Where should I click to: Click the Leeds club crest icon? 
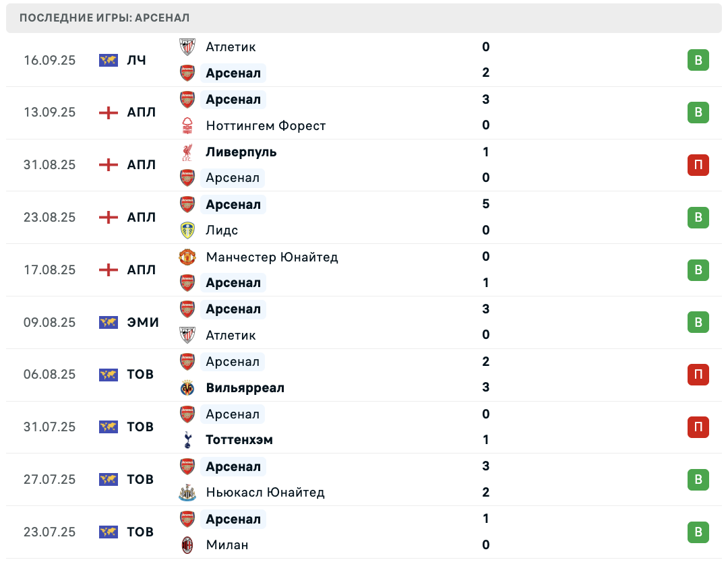[187, 230]
